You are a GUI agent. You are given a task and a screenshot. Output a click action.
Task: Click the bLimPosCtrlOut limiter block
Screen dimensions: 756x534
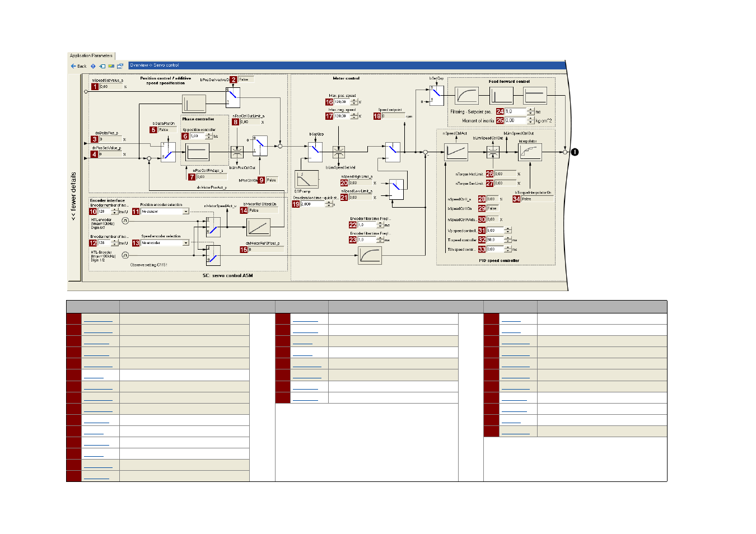237,152
